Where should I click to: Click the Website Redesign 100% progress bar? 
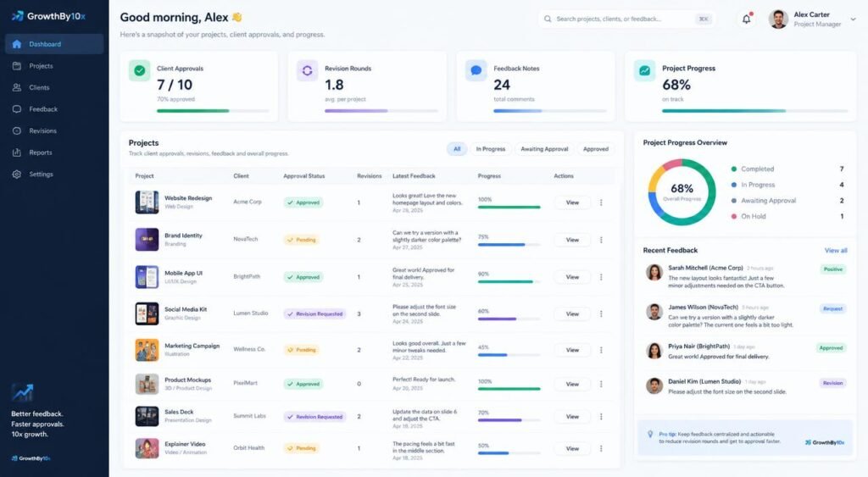tap(509, 207)
